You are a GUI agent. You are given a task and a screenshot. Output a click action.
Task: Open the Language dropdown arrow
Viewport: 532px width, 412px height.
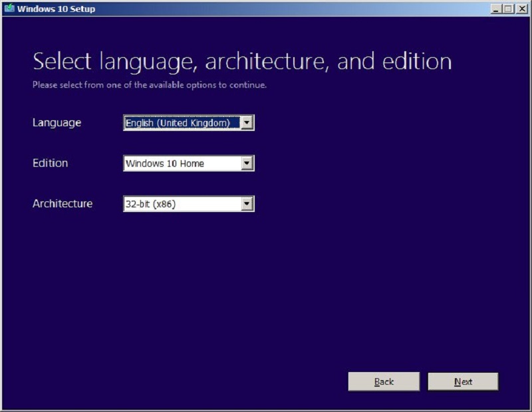tap(247, 122)
